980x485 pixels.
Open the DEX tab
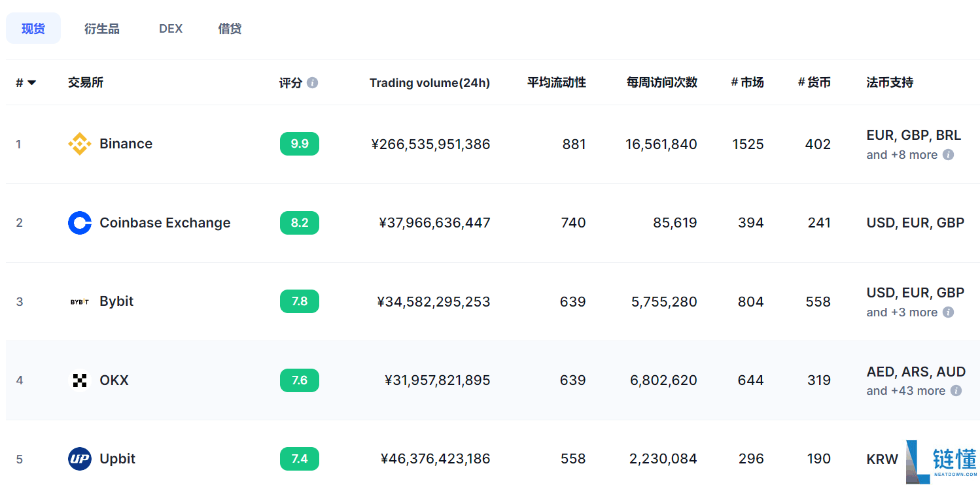pos(171,29)
